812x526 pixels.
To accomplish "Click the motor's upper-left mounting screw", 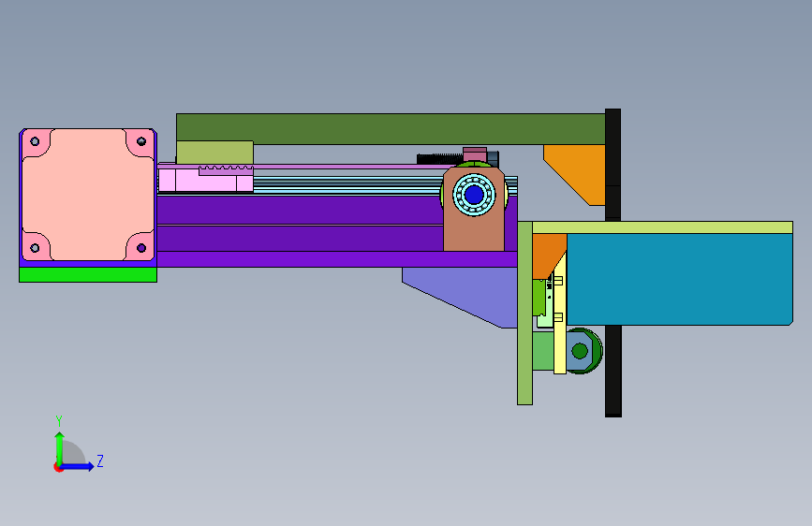I will click(x=35, y=141).
